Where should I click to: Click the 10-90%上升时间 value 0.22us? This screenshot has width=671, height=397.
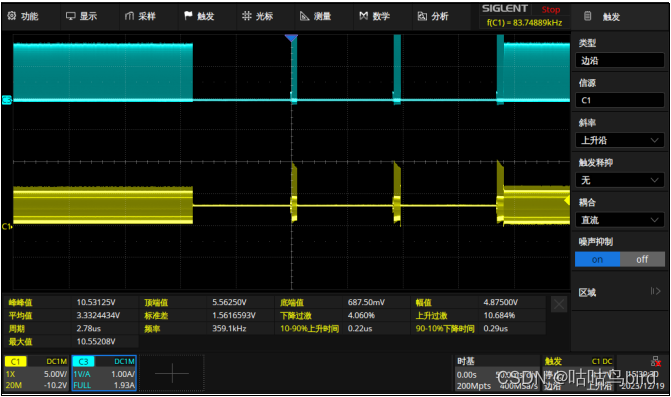coord(360,329)
